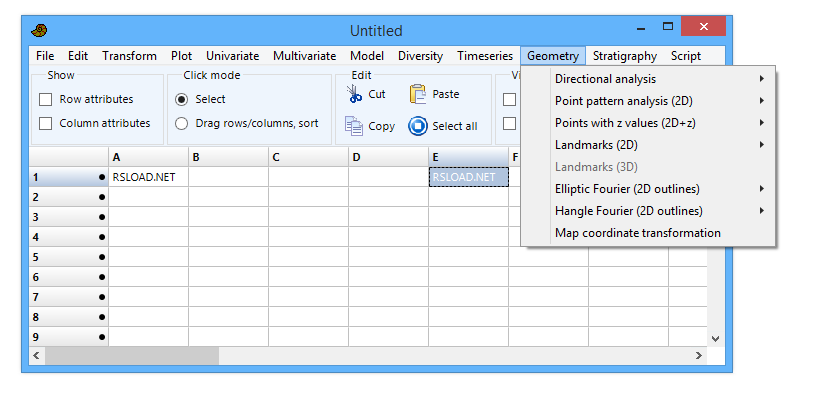Screen dimensions: 813x404
Task: Click the Cut scissors icon
Action: (x=354, y=94)
